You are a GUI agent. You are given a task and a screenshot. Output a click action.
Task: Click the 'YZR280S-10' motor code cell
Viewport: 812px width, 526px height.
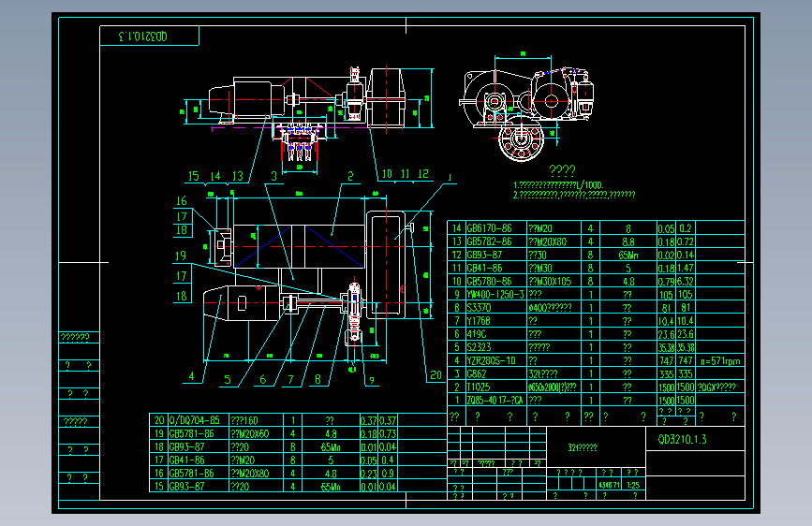[491, 360]
